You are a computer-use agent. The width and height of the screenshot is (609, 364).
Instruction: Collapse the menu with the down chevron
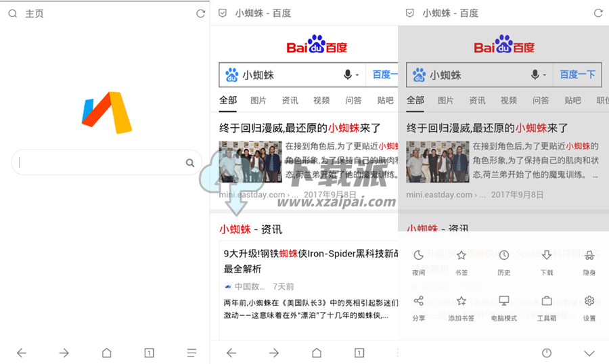(589, 353)
